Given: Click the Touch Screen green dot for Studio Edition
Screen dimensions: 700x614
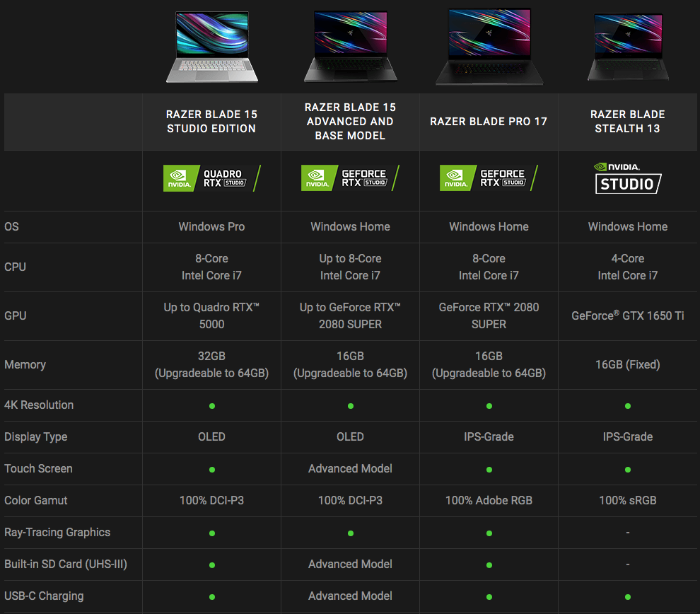Looking at the screenshot, I should click(x=212, y=470).
